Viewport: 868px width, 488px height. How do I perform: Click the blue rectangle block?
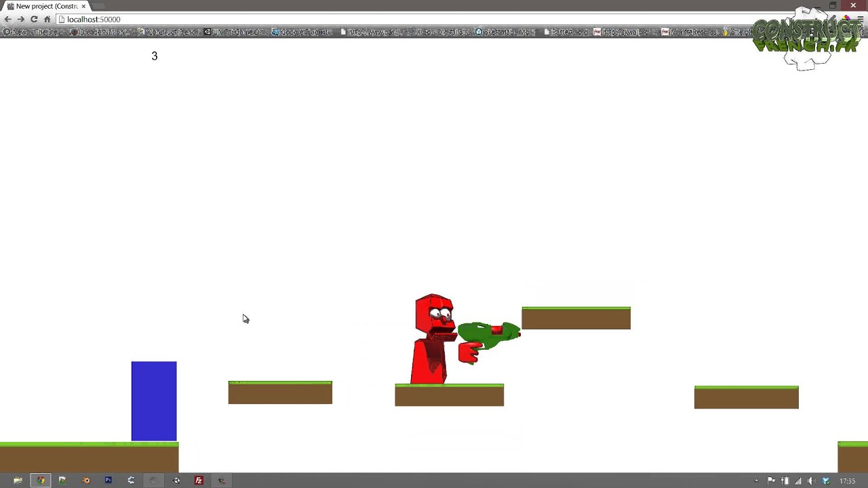pyautogui.click(x=154, y=401)
